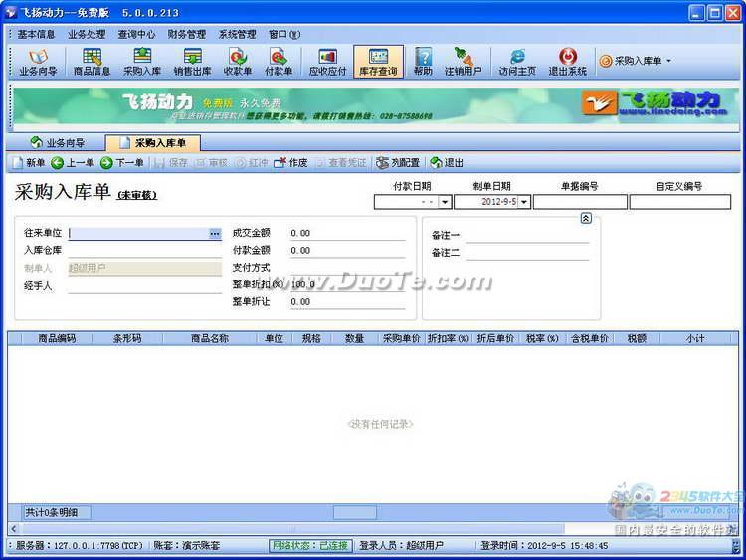The height and width of the screenshot is (560, 746).
Task: Click the 付款金额 value field
Action: 348,251
